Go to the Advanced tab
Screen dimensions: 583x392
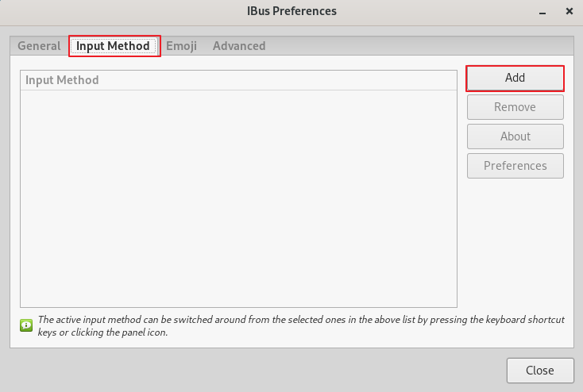pos(239,46)
